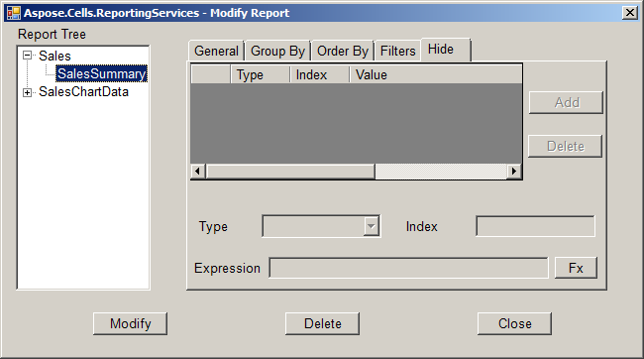This screenshot has width=644, height=359.
Task: Switch to the General tab
Action: pyautogui.click(x=216, y=51)
